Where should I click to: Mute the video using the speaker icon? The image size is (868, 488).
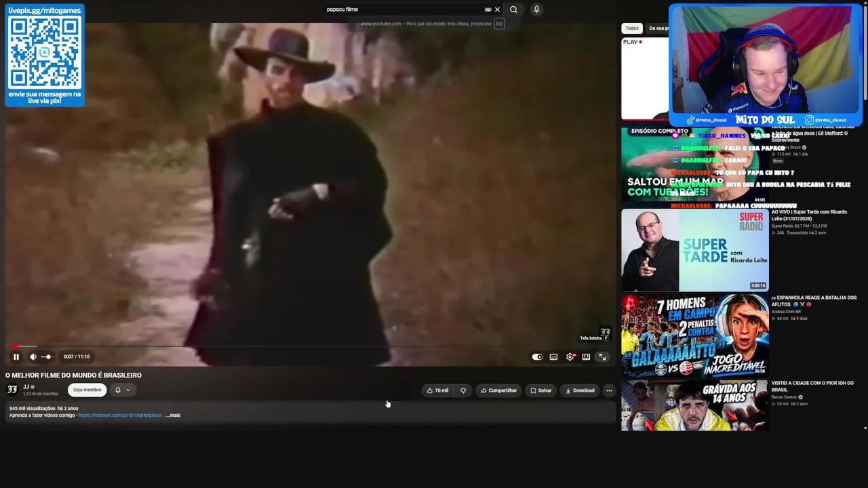(33, 357)
